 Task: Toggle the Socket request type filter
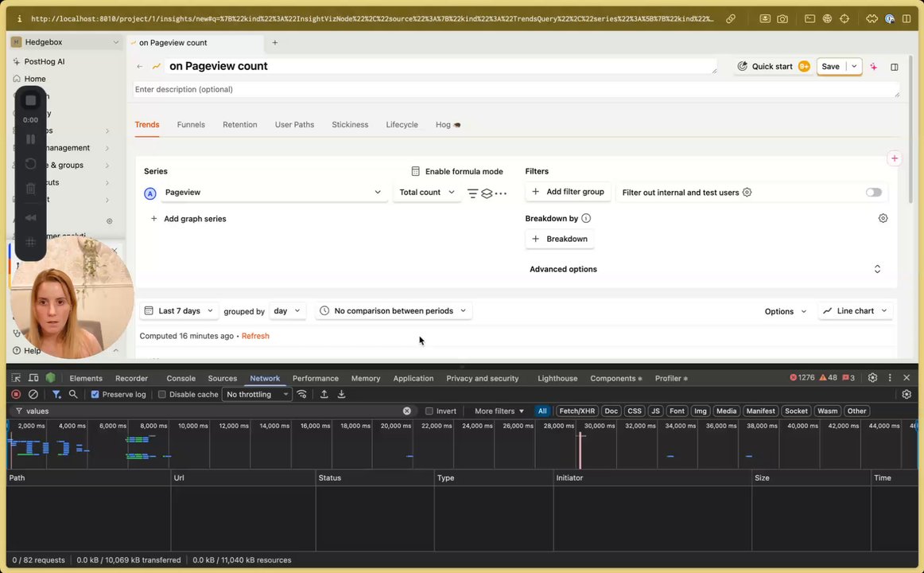(x=795, y=411)
